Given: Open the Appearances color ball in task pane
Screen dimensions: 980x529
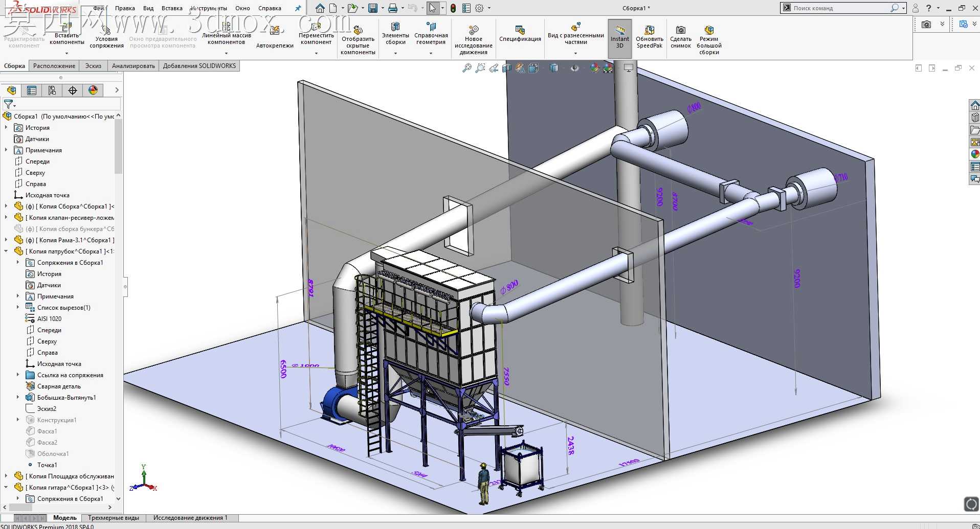Looking at the screenshot, I should point(975,154).
